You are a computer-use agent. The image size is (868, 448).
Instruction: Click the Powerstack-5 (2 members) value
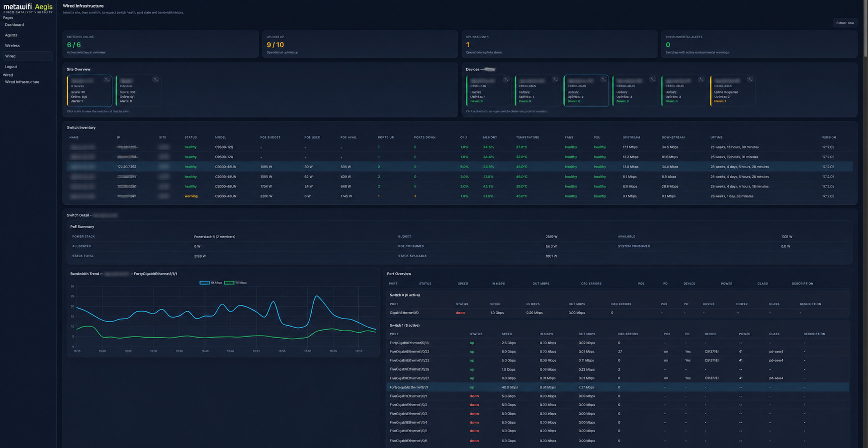[214, 237]
